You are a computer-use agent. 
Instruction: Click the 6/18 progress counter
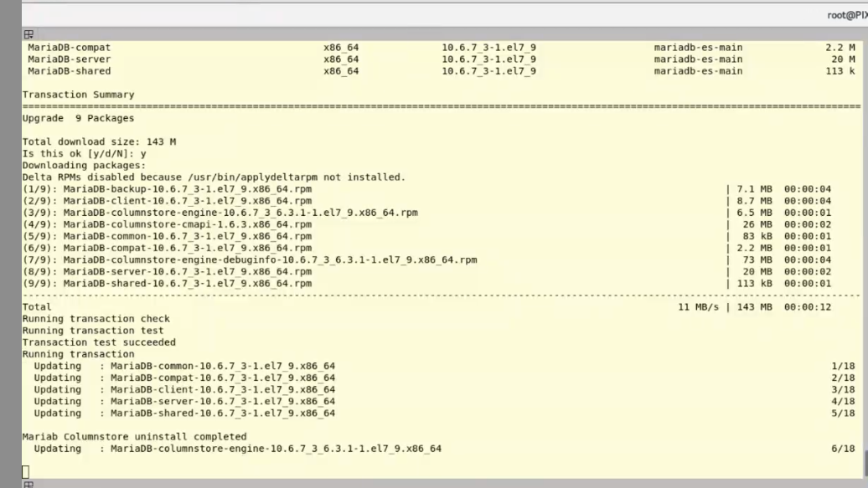[x=843, y=449]
